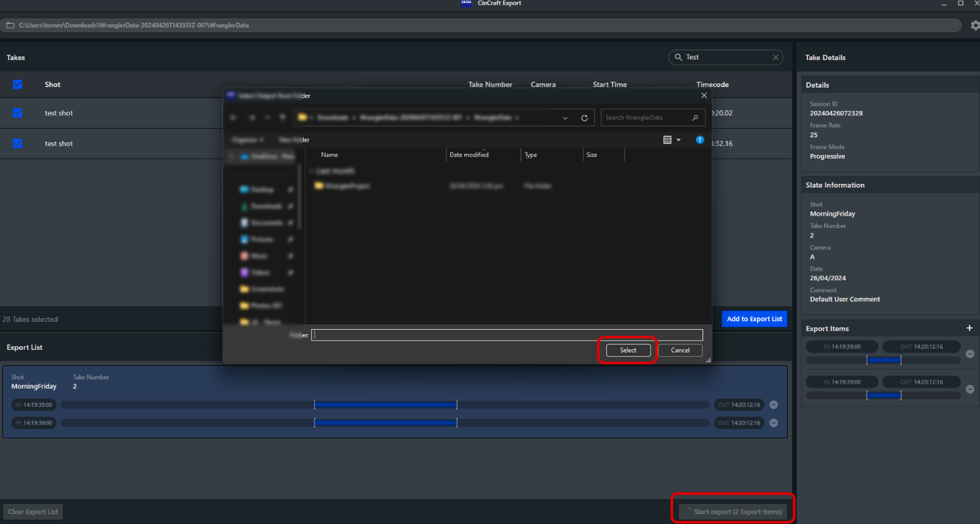Click the search icon in Search WranglerData box

point(695,118)
